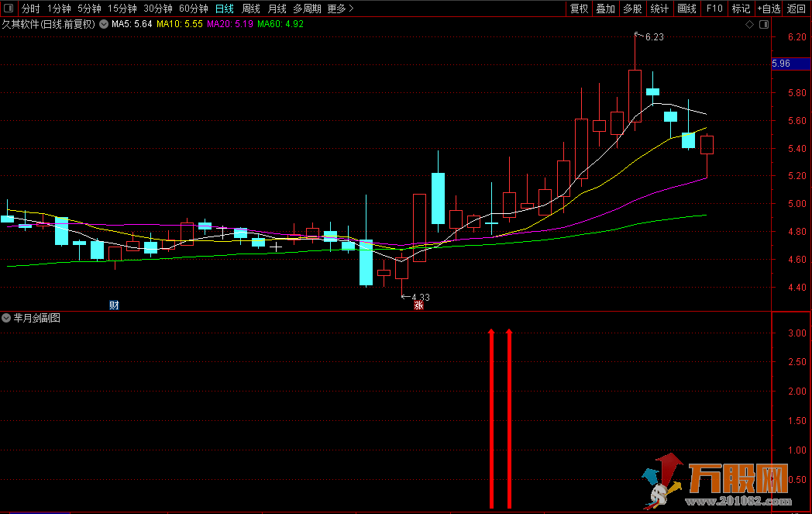
Task: Click the 4.40 price axis label
Action: pyautogui.click(x=797, y=287)
